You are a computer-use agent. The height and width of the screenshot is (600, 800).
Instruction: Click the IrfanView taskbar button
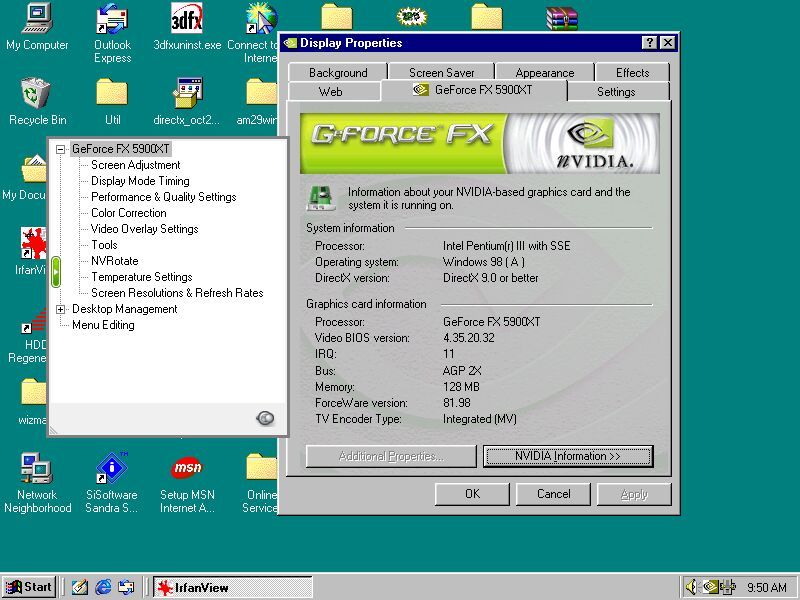pos(233,587)
